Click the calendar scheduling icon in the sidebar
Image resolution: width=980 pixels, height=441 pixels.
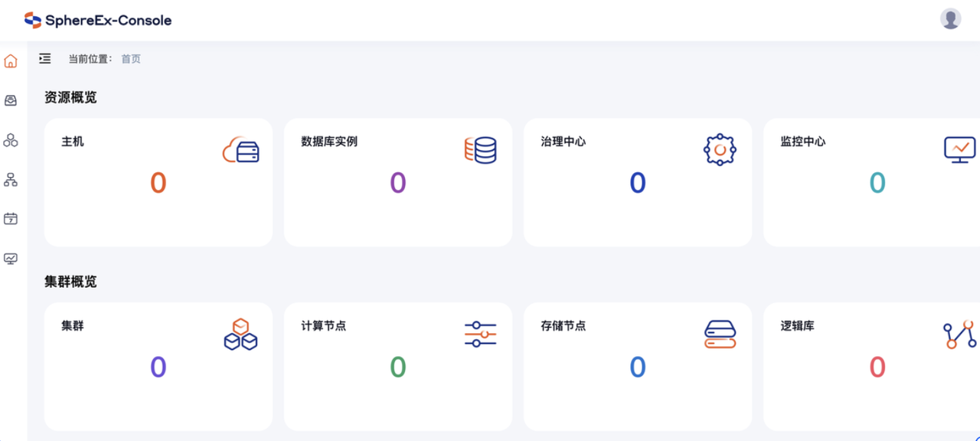coord(11,219)
